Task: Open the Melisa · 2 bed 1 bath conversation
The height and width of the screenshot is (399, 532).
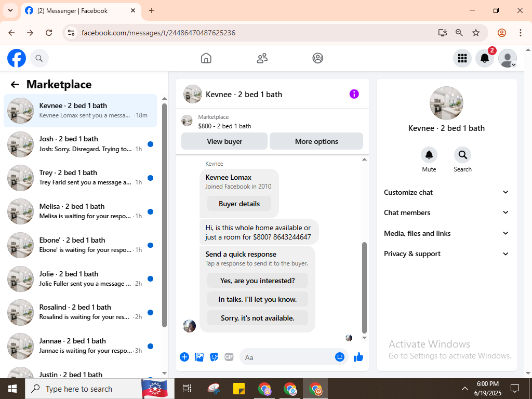Action: pos(81,211)
